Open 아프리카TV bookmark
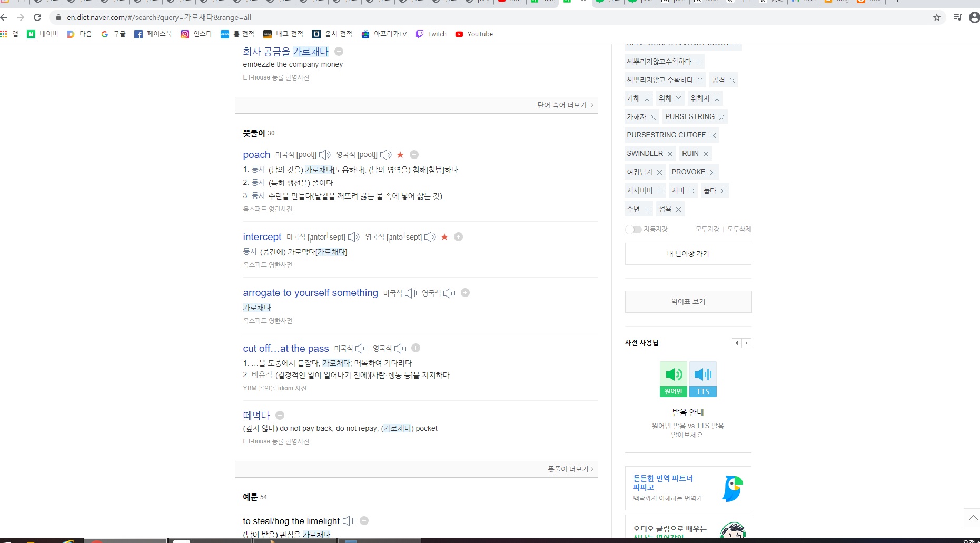980x543 pixels. click(x=384, y=34)
